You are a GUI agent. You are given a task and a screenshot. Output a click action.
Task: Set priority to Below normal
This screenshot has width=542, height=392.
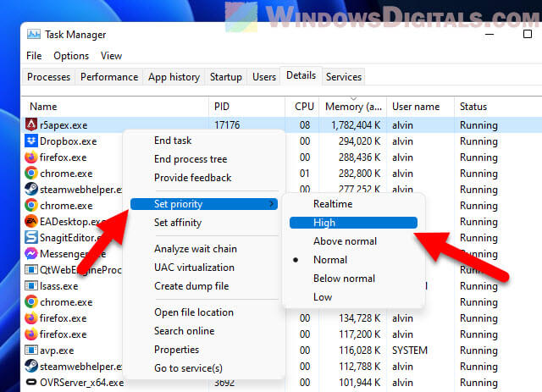(353, 279)
